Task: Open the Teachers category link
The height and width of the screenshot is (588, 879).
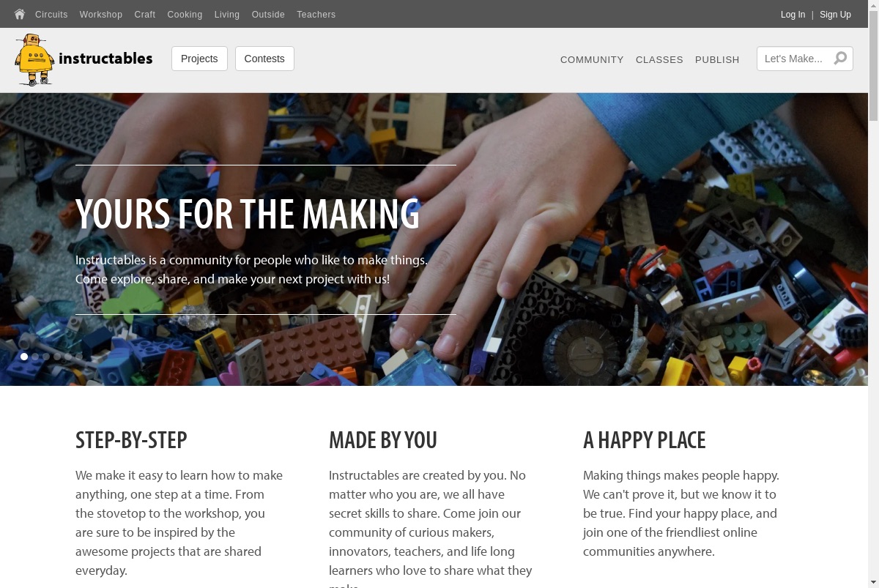Action: tap(316, 14)
